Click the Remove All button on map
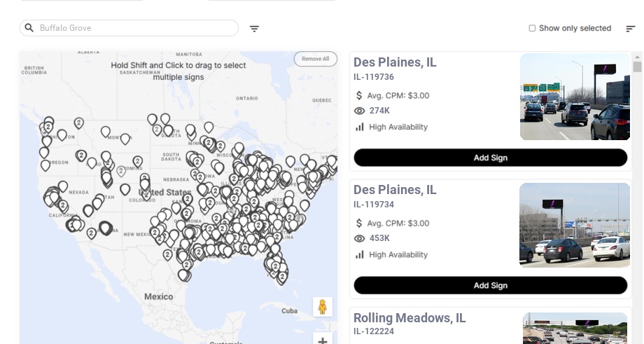Screen dimensions: 644x344 (315, 59)
